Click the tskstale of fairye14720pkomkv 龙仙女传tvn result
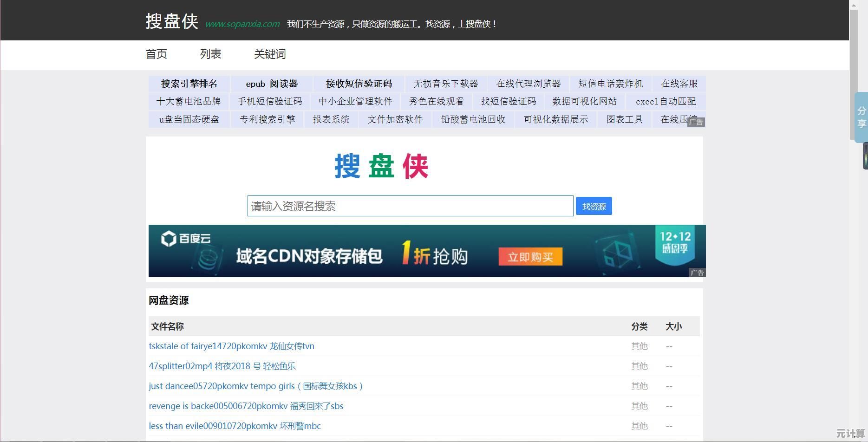 (231, 346)
